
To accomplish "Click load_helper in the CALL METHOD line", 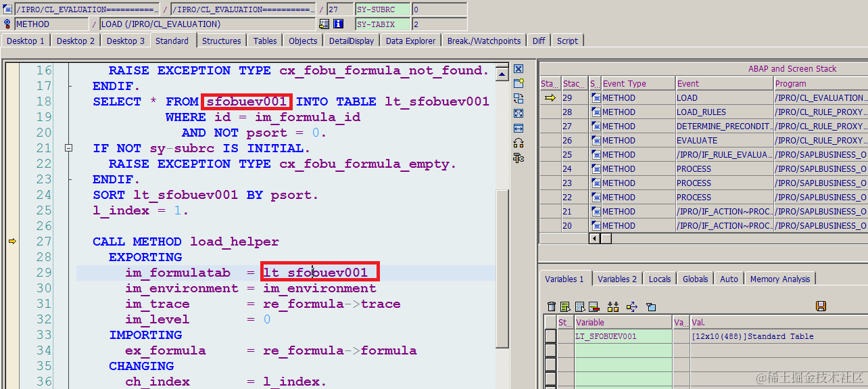I will click(234, 242).
